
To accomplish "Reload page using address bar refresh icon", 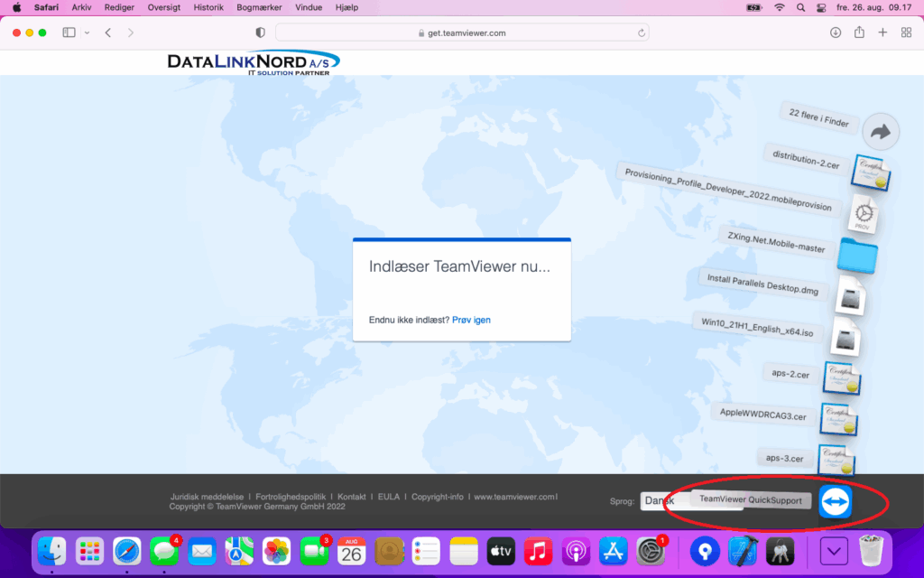I will (642, 33).
